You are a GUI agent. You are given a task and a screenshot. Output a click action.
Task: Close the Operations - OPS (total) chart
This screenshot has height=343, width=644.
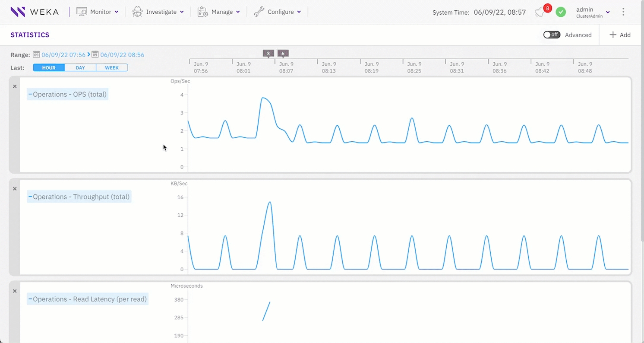point(15,86)
